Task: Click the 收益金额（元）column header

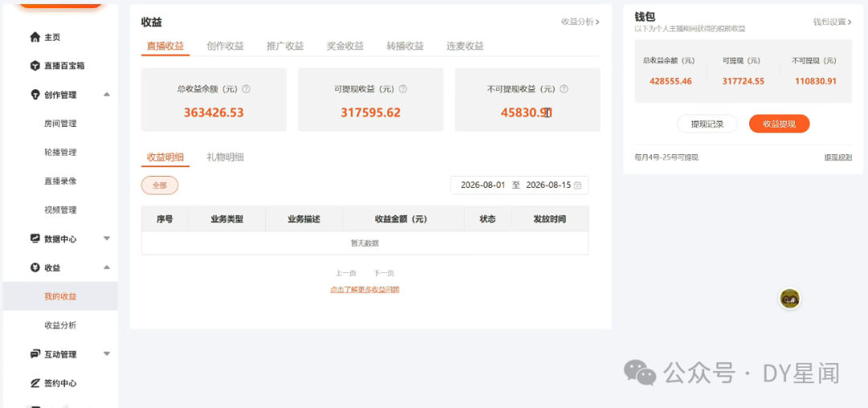Action: point(403,219)
